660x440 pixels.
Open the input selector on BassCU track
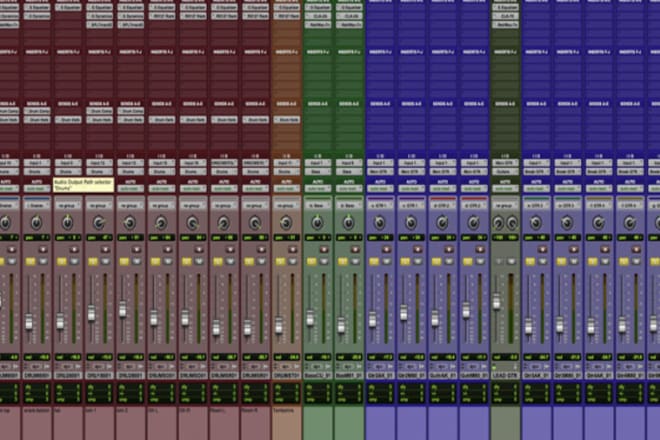point(317,163)
